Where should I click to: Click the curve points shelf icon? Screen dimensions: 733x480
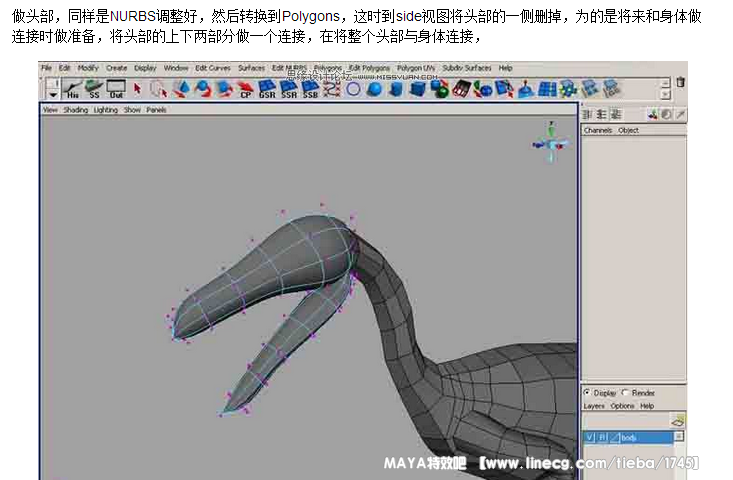point(331,89)
